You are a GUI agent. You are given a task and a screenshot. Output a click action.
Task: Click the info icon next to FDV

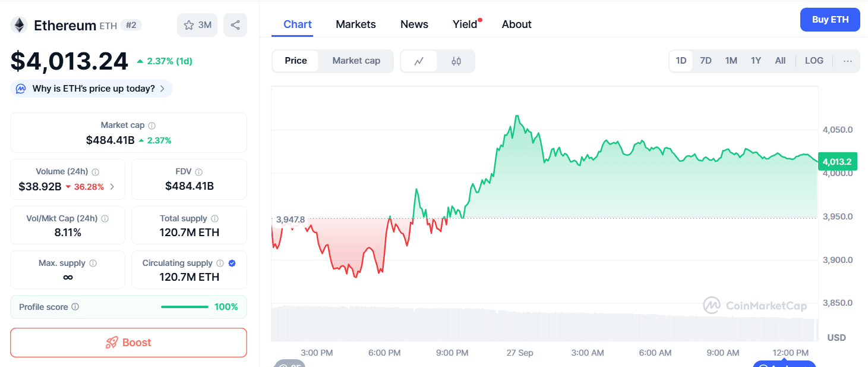199,172
